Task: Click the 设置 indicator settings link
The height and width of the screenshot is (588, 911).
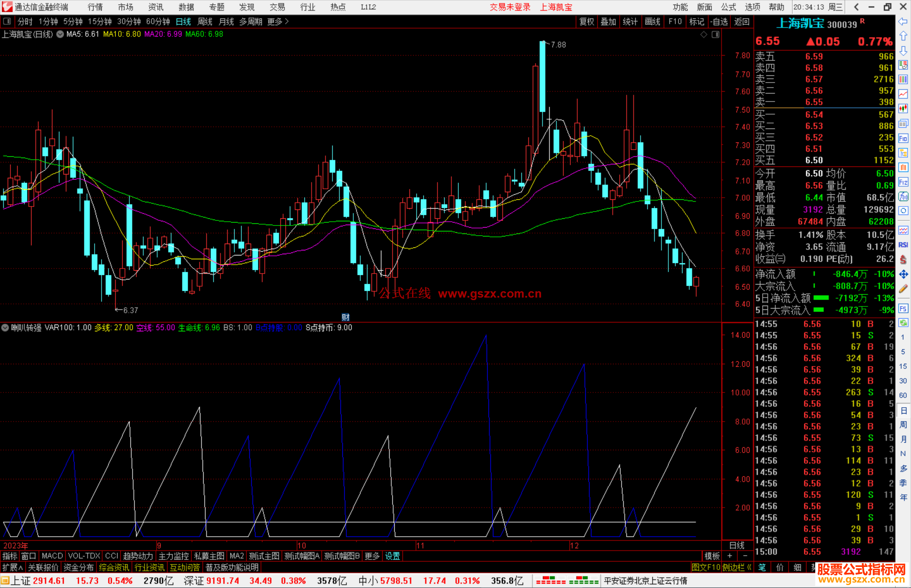Action: coord(392,556)
